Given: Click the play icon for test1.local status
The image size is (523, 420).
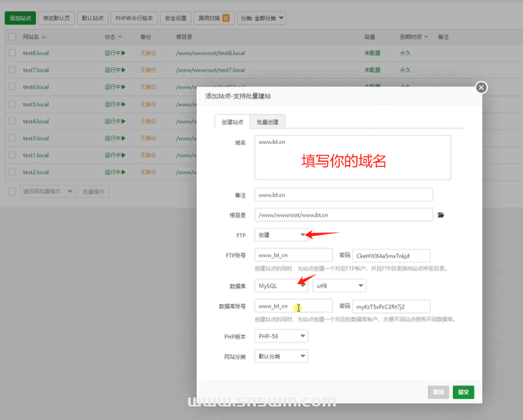Looking at the screenshot, I should [x=124, y=156].
